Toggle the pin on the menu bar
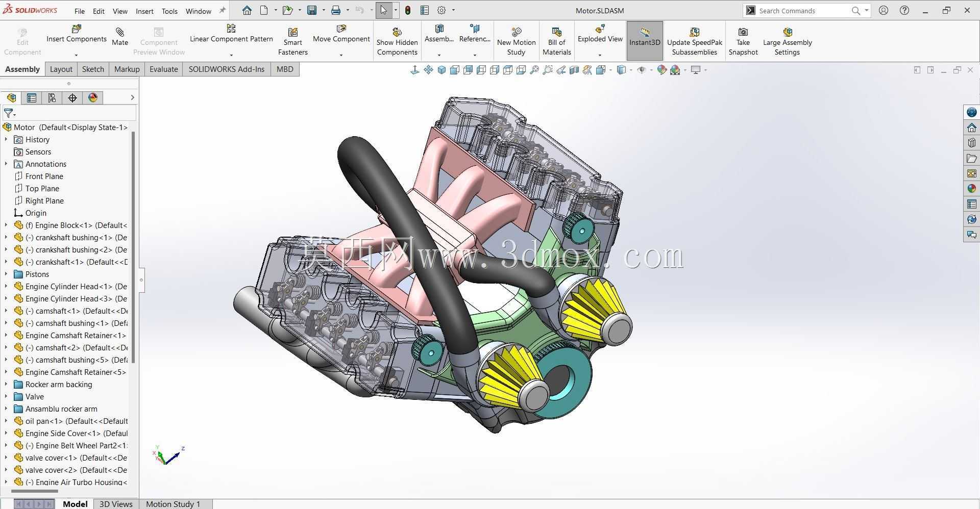The width and height of the screenshot is (980, 509). coord(222,11)
